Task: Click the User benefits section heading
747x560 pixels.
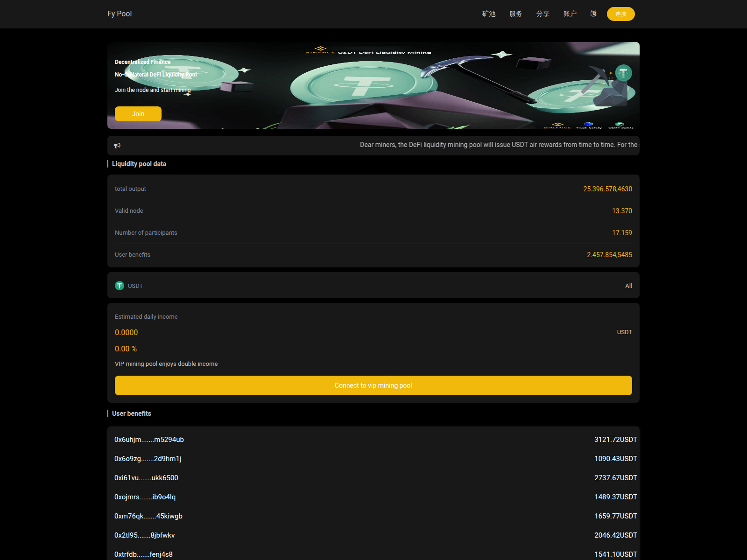Action: pyautogui.click(x=132, y=413)
